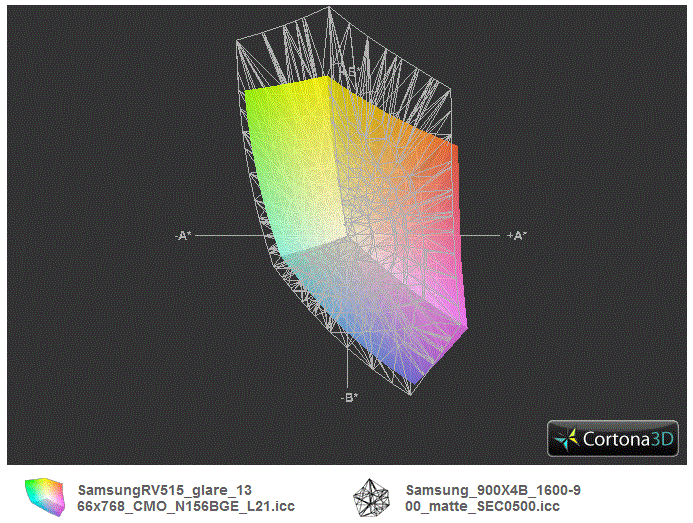This screenshot has width=693, height=523.
Task: Click the colored 3D gamut volume
Action: click(x=356, y=230)
